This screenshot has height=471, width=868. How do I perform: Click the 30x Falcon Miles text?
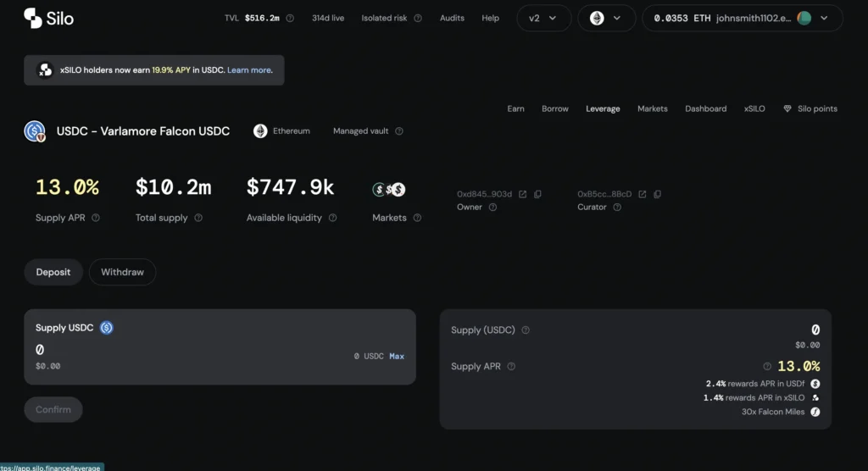tap(773, 412)
